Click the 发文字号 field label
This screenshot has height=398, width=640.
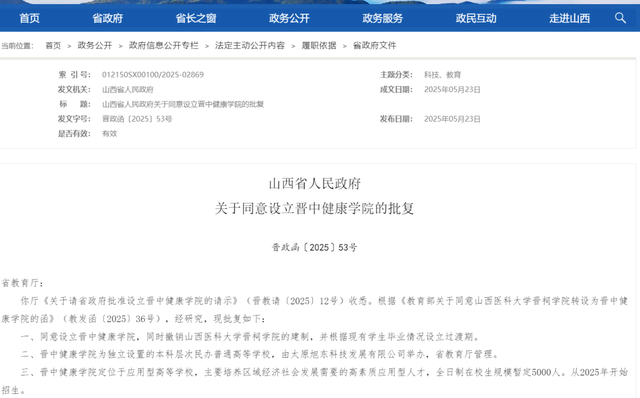click(x=74, y=119)
